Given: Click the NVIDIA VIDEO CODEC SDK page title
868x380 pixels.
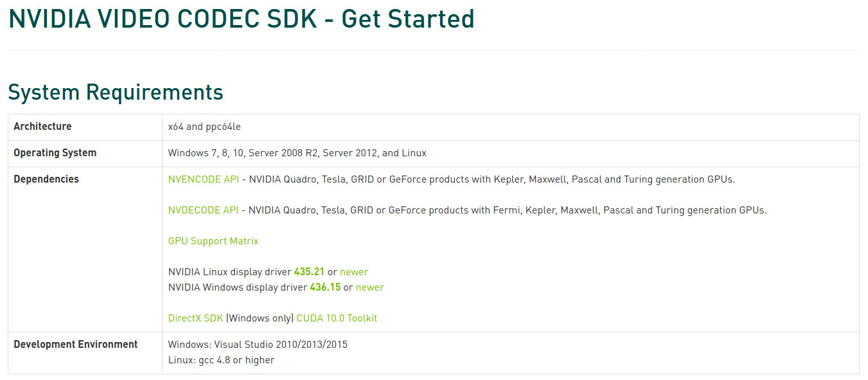Looking at the screenshot, I should [x=241, y=19].
